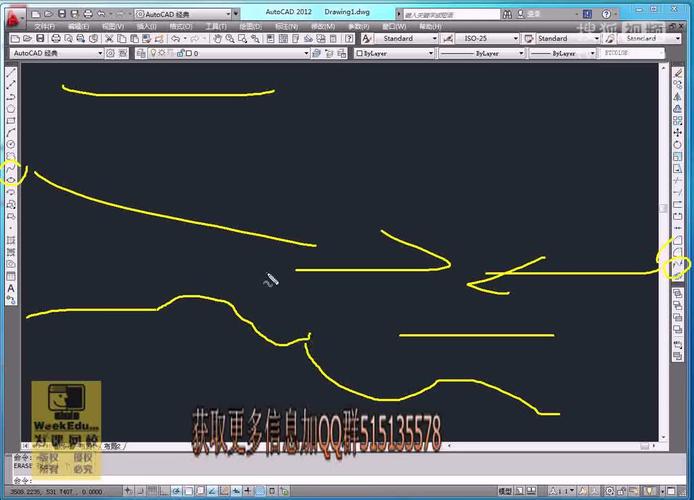Open the 修改(M) menu
The width and height of the screenshot is (694, 500).
(x=323, y=27)
